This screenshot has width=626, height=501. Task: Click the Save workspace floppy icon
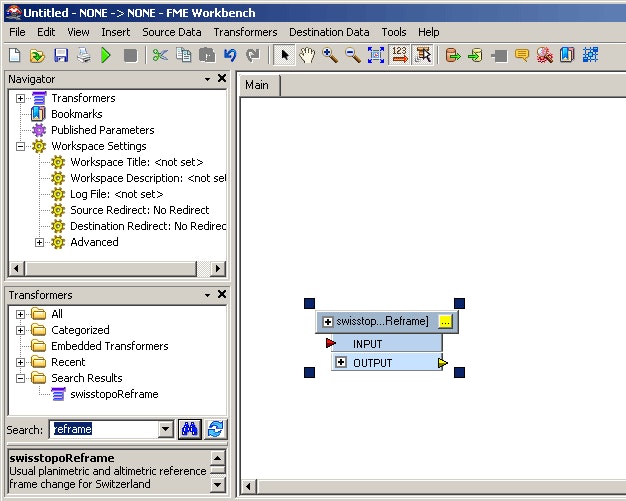coord(61,55)
